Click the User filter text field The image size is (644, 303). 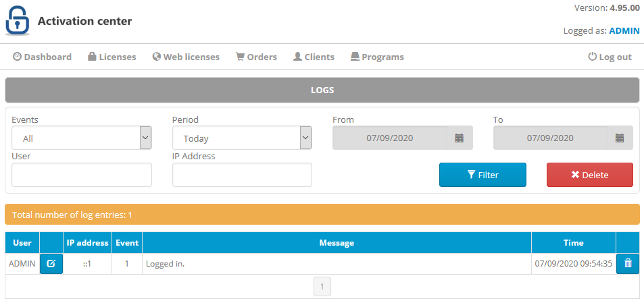(x=81, y=175)
